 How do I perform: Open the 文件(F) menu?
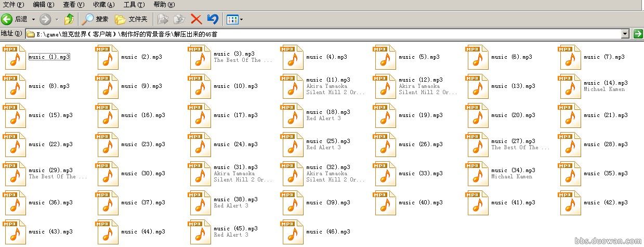[x=14, y=5]
